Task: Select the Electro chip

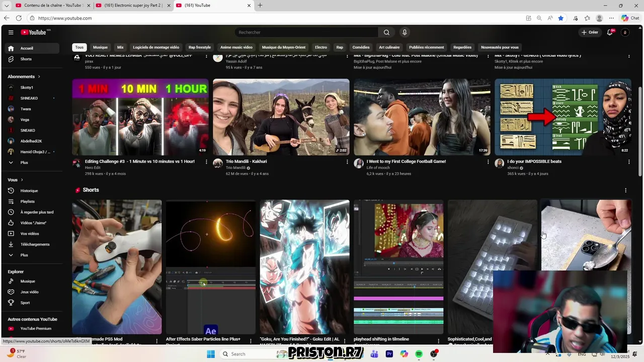Action: pyautogui.click(x=321, y=47)
